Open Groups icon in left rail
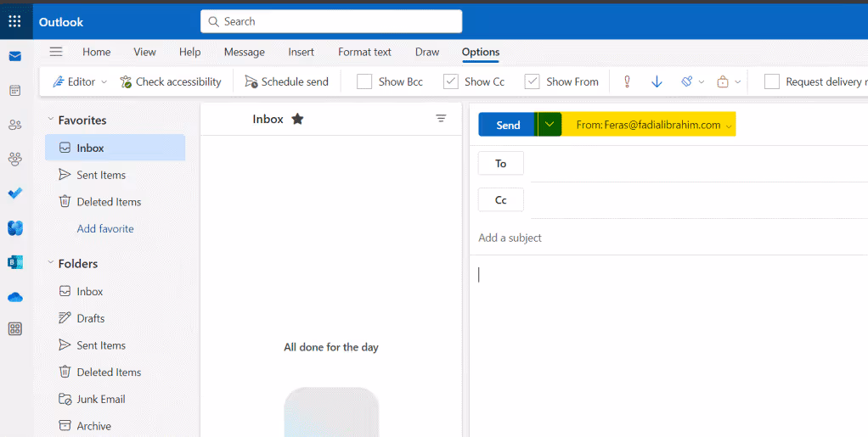The width and height of the screenshot is (868, 437). point(15,160)
